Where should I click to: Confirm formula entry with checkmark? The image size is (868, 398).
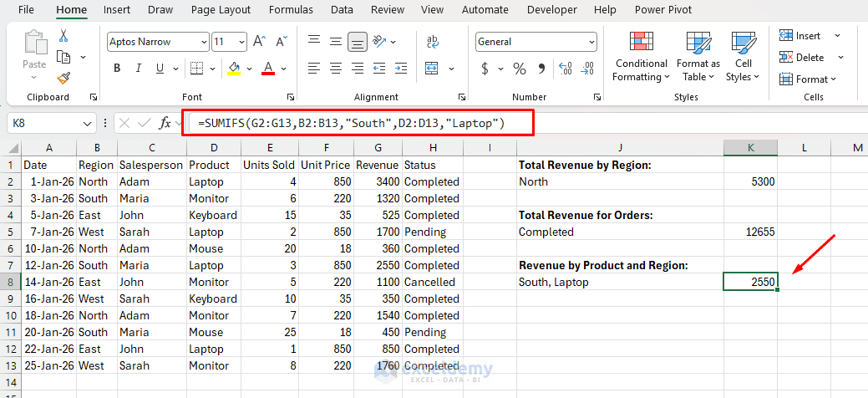click(144, 123)
